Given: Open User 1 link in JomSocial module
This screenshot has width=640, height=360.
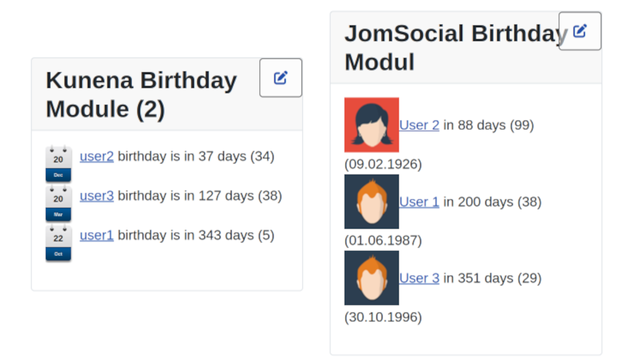Looking at the screenshot, I should 419,202.
